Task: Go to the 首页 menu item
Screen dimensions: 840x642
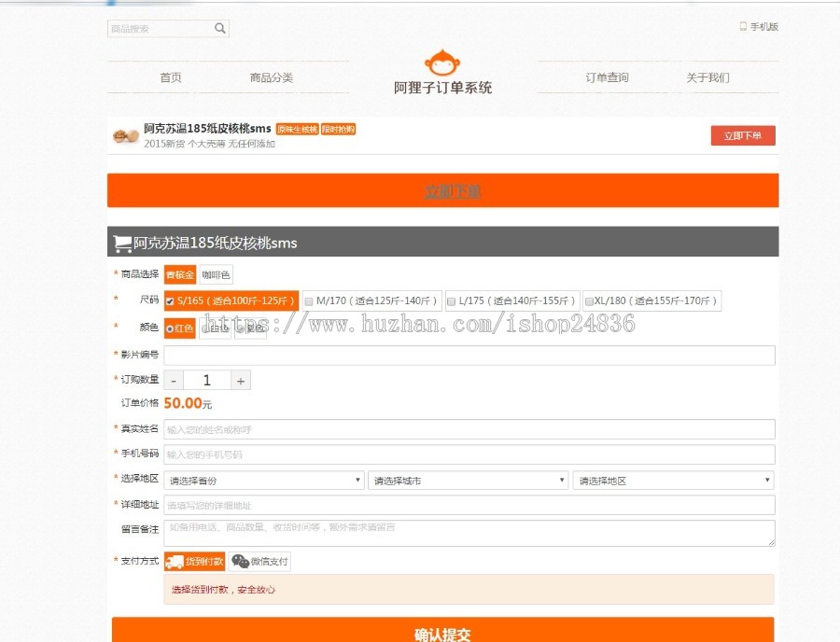Action: [170, 77]
